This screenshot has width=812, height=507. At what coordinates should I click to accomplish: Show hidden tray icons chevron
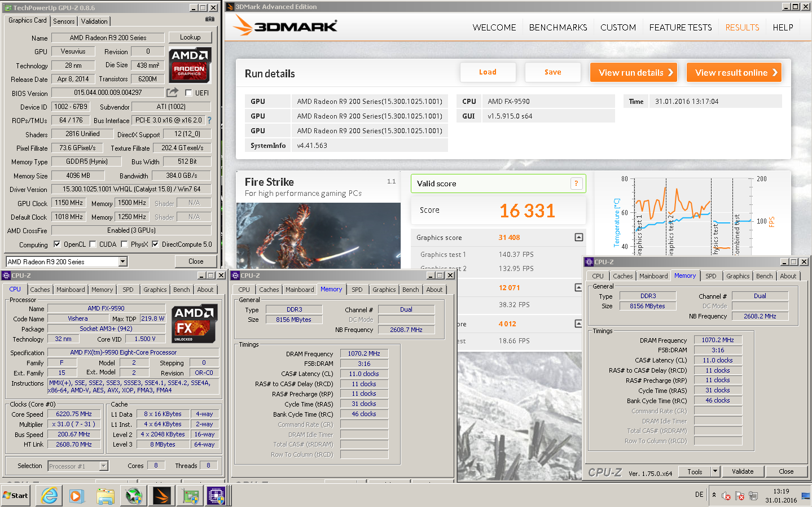714,495
